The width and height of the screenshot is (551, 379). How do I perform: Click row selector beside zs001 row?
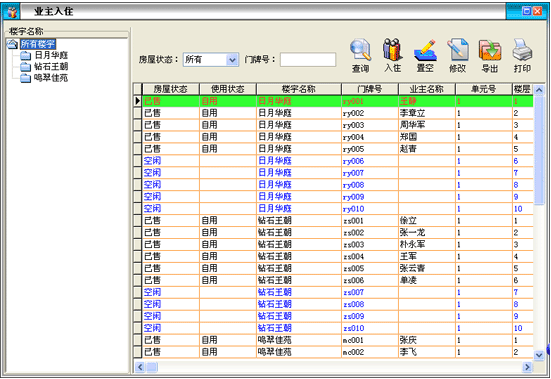pos(138,221)
